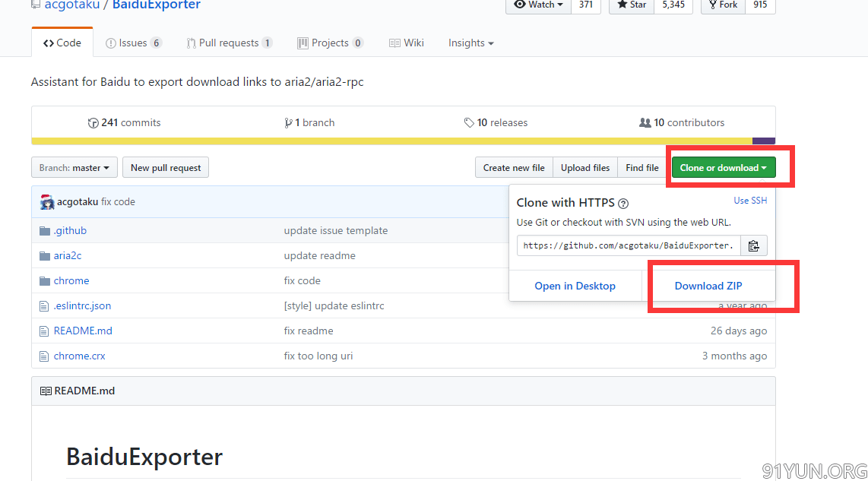Open the .github folder
Screen dimensions: 868x481
pyautogui.click(x=70, y=230)
